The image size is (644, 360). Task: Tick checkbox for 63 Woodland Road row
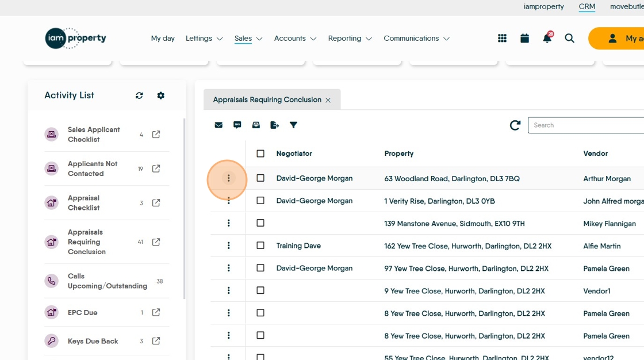(260, 178)
